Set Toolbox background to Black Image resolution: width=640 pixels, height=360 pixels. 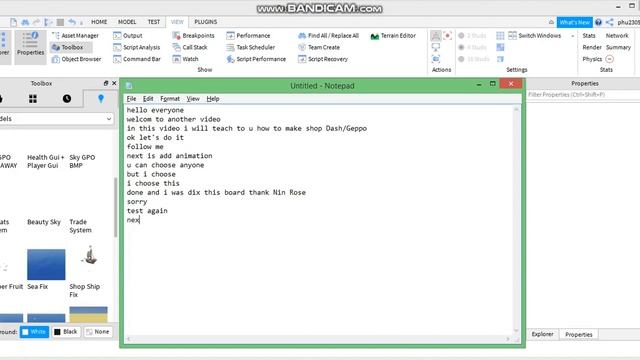point(66,332)
